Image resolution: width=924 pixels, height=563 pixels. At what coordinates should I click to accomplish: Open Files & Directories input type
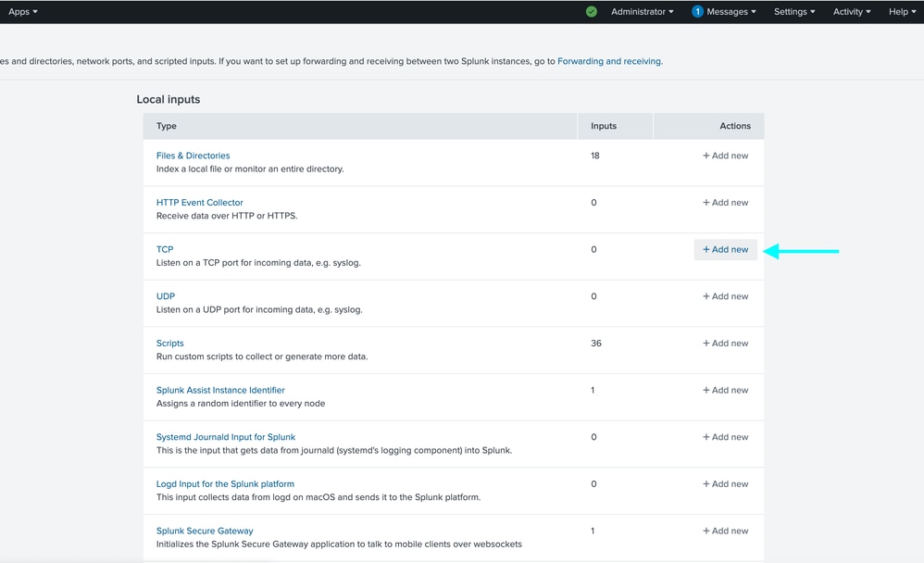(x=193, y=156)
